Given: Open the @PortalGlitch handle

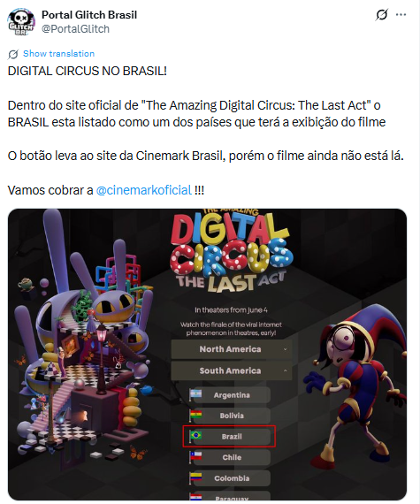Looking at the screenshot, I should (x=75, y=29).
